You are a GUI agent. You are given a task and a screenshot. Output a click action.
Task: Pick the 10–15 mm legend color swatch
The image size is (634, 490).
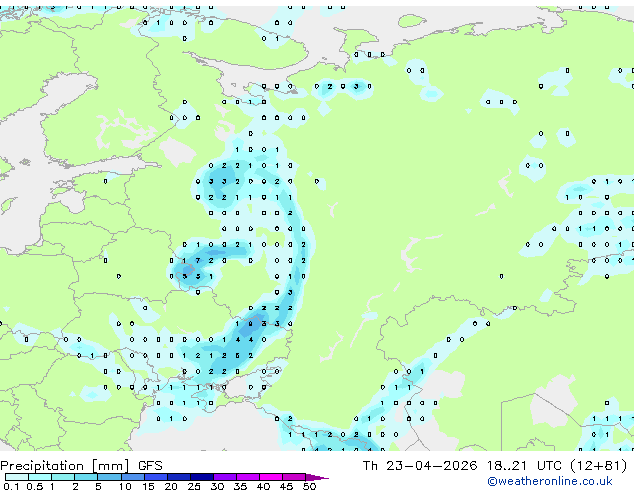pos(132,477)
